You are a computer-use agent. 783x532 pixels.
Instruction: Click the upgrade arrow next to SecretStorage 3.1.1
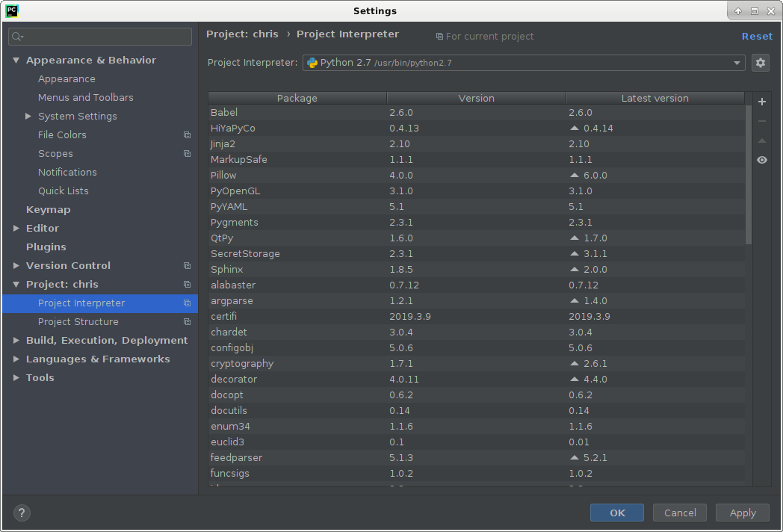[x=575, y=254]
